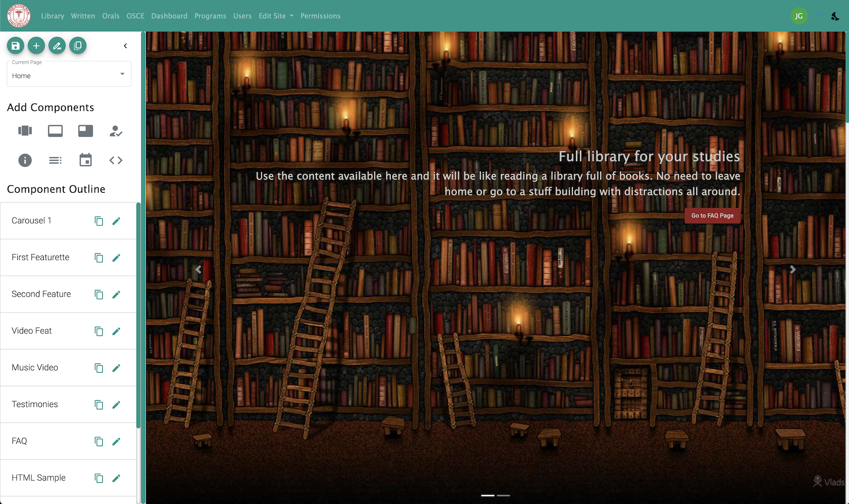Click the Go to FAQ Page button
This screenshot has width=849, height=504.
[712, 216]
